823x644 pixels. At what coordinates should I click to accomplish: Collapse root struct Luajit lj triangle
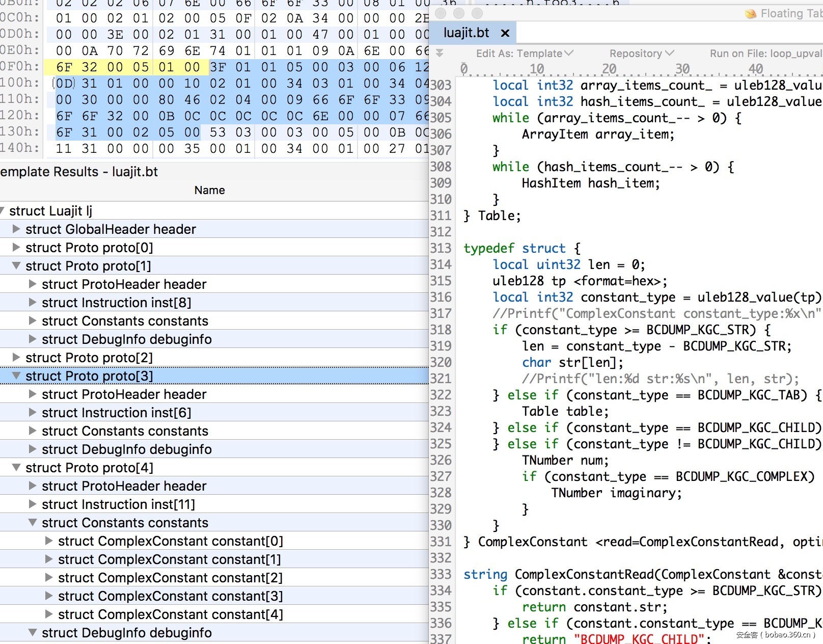pyautogui.click(x=3, y=211)
